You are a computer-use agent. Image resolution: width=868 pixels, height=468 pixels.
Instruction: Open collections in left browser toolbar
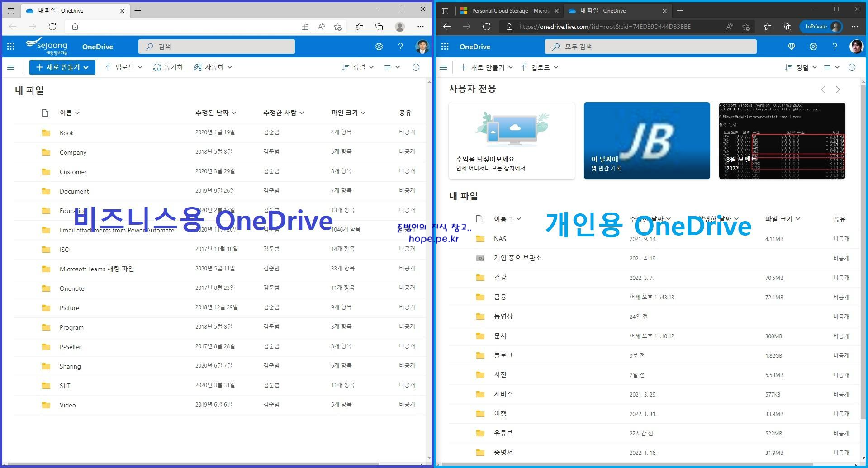click(379, 27)
